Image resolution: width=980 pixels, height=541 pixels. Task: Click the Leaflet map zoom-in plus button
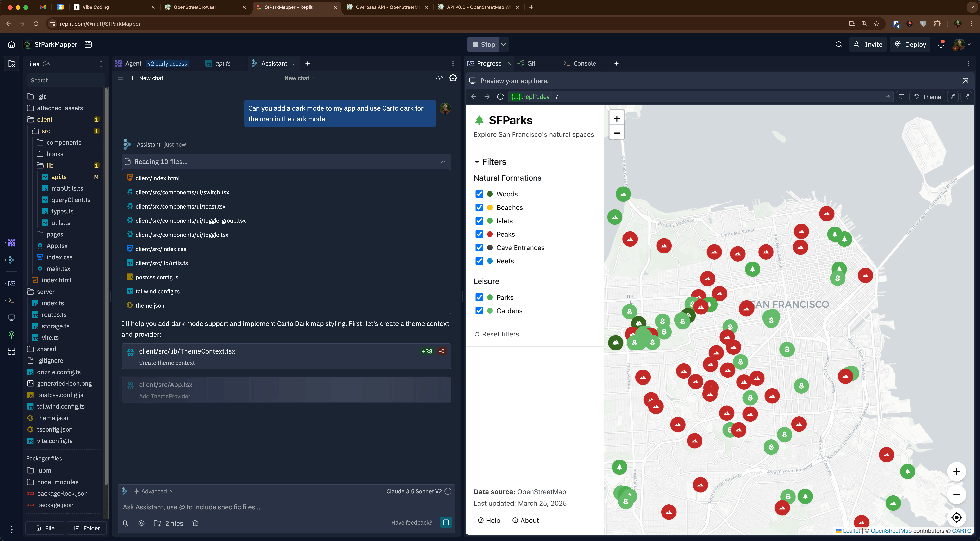coord(617,119)
